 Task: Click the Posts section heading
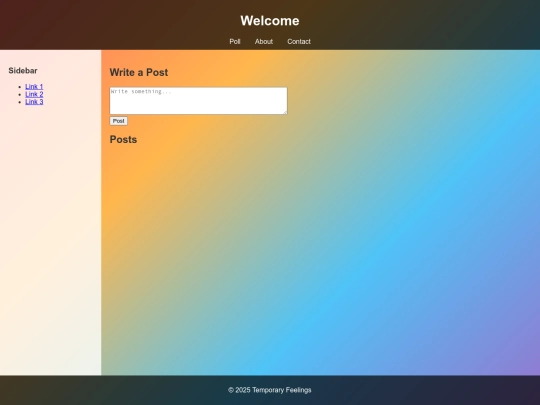123,139
